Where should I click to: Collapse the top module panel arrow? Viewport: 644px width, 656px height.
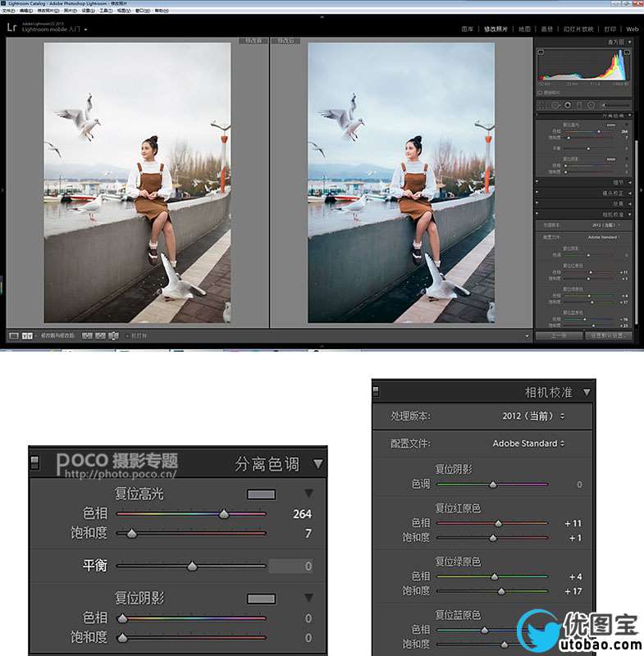pos(322,17)
